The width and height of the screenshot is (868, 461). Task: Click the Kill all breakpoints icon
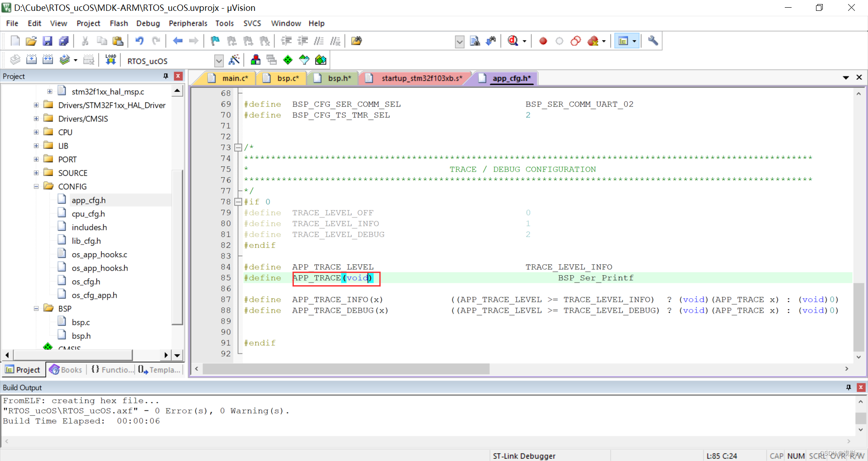click(593, 41)
